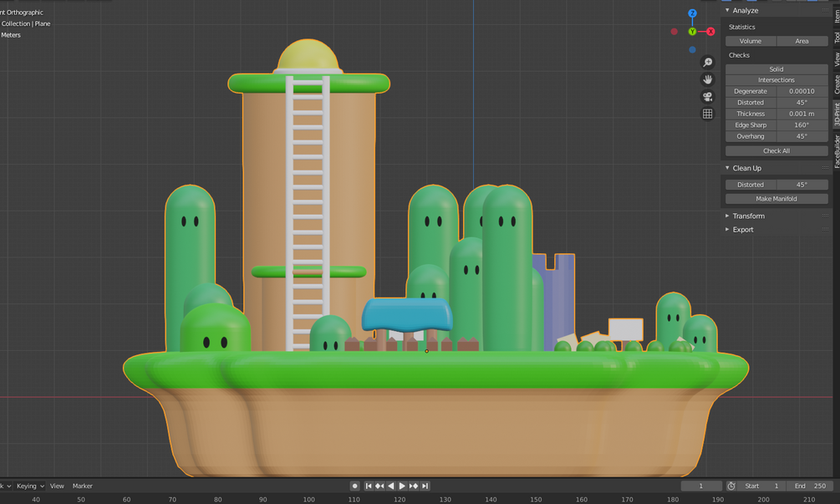
Task: Switch to the Create sidebar tab
Action: pos(837,84)
